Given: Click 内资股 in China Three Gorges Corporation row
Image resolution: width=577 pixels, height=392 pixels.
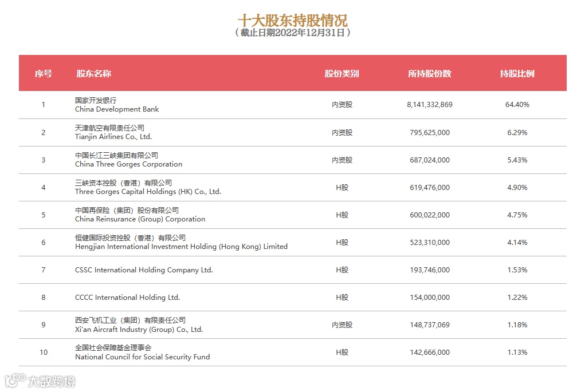Looking at the screenshot, I should (x=342, y=160).
